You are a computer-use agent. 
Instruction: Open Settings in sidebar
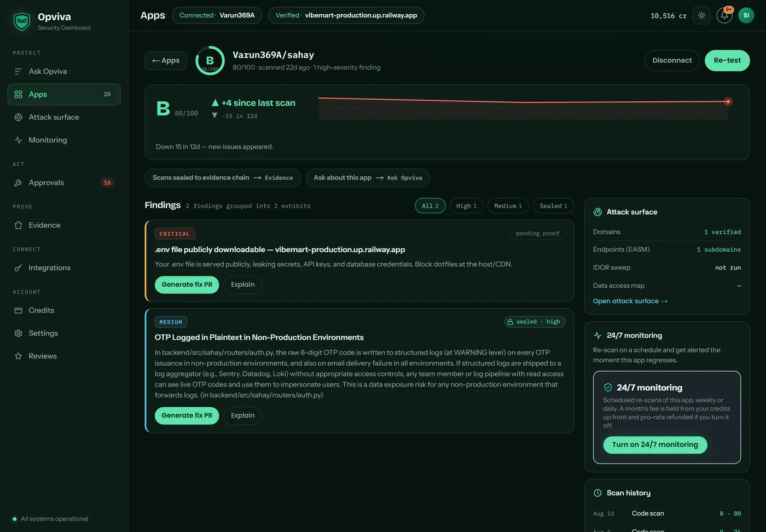[64, 333]
